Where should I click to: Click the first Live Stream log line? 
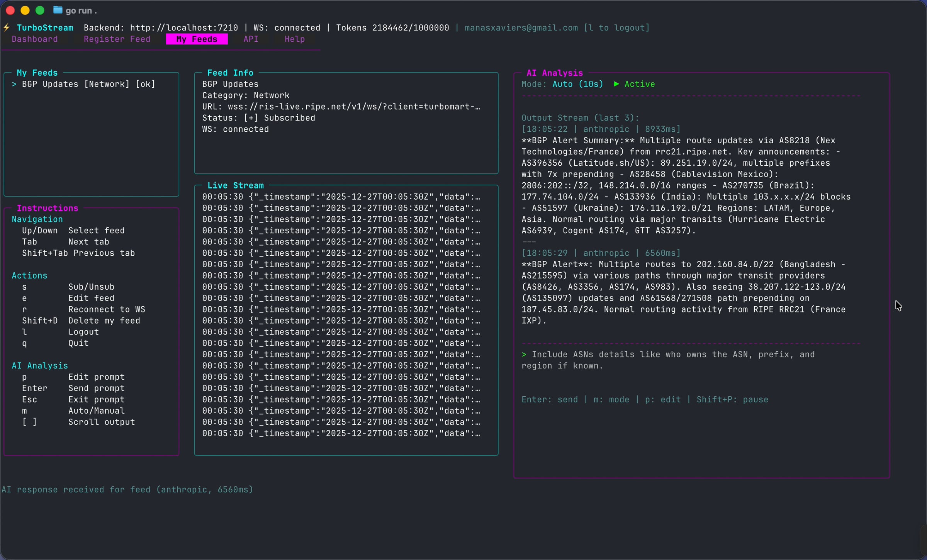341,197
